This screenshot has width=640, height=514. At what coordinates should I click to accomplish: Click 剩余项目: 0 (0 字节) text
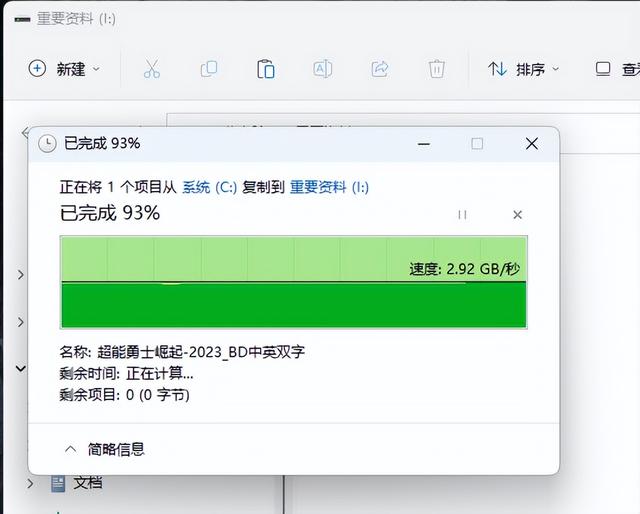124,395
